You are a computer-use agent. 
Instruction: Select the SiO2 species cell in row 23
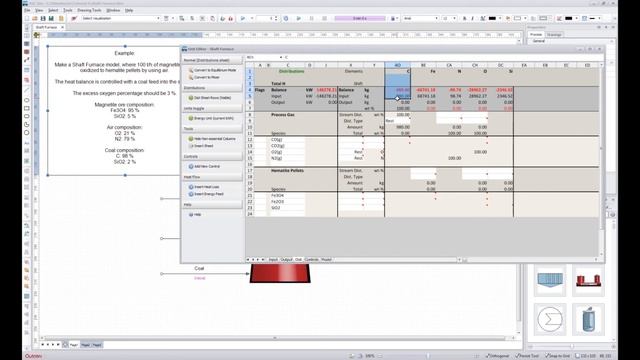(x=288, y=208)
